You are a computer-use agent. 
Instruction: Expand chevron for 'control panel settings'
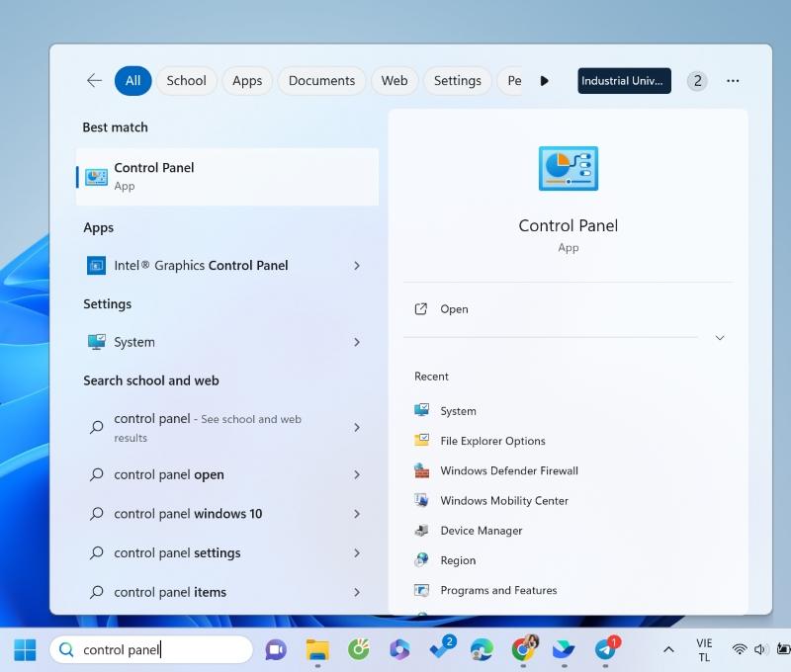point(357,553)
